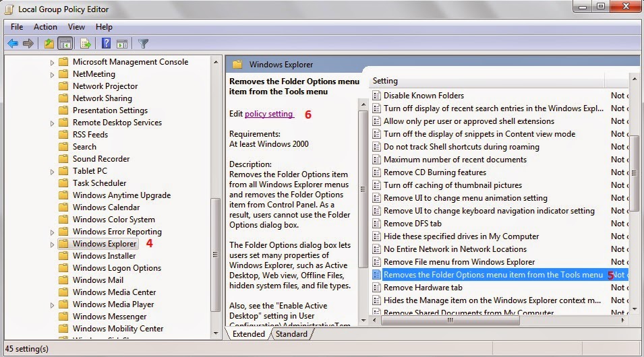
Task: Click the settings list vertical scroll down arrow
Action: click(x=635, y=309)
